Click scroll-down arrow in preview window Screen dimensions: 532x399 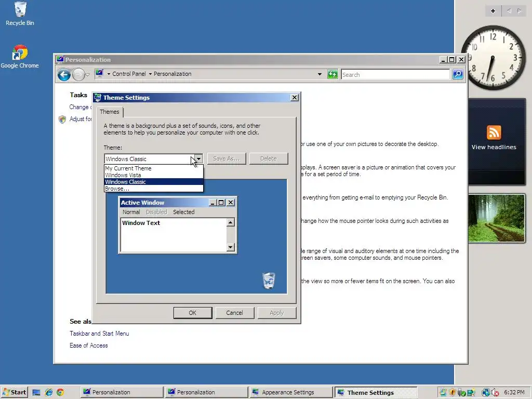pyautogui.click(x=230, y=247)
